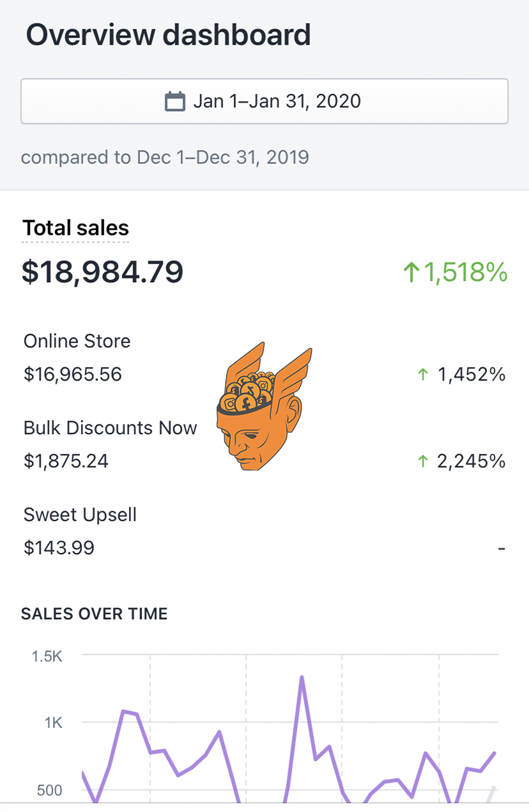Select the SALES OVER TIME section header

tap(95, 613)
